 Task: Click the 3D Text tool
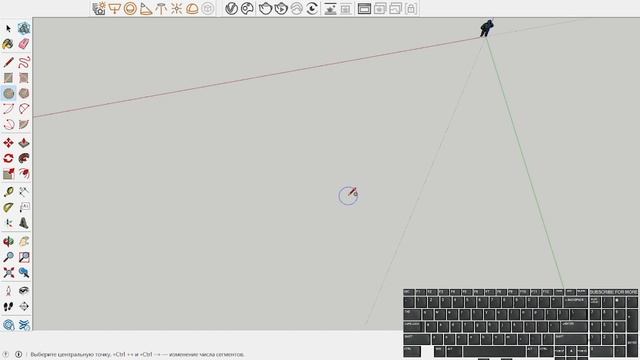(24, 223)
